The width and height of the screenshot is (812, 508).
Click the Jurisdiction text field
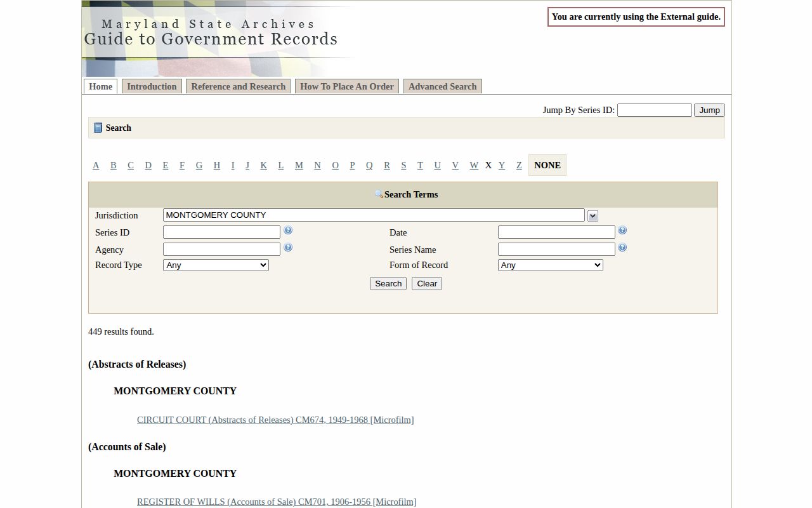coord(374,215)
